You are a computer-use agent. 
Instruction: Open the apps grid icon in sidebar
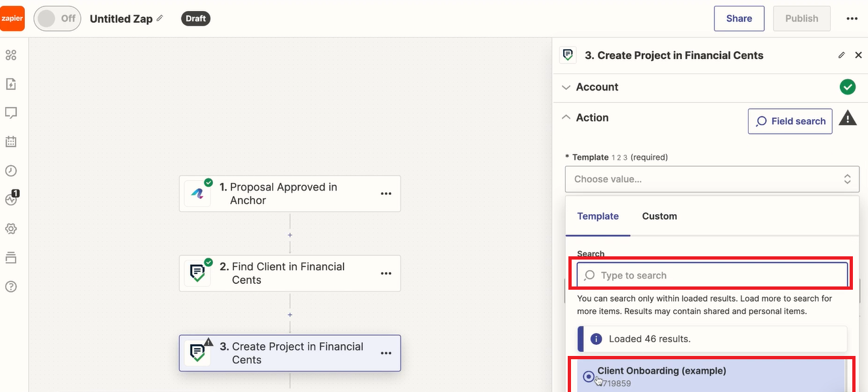click(10, 55)
